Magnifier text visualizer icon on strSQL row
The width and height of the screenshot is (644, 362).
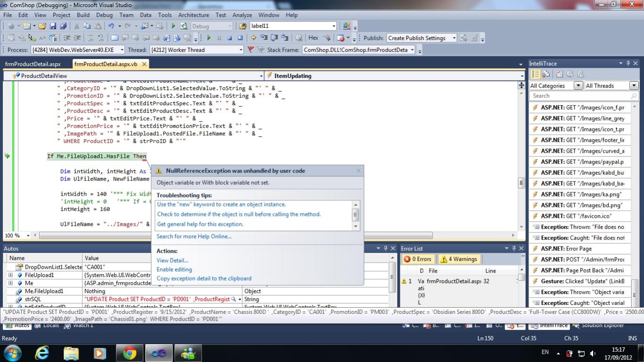(x=233, y=299)
